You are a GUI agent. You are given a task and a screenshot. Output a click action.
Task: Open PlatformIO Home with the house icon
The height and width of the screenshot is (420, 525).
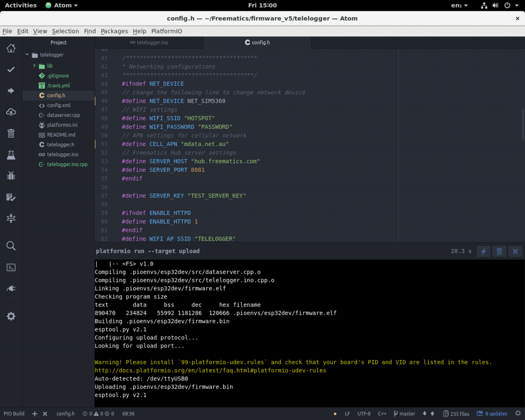[x=11, y=48]
